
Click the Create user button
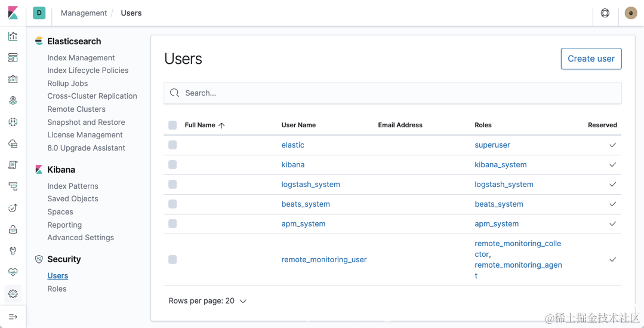pos(591,59)
